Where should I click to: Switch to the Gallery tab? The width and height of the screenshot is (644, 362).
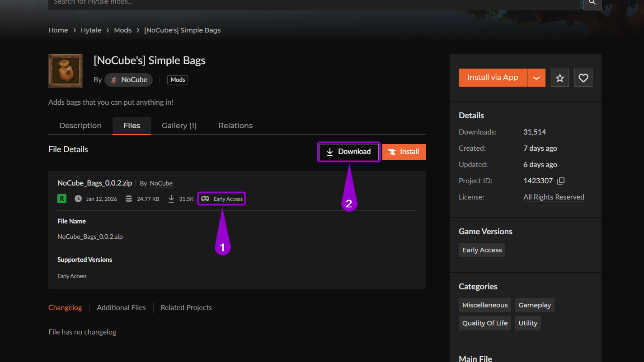click(179, 125)
